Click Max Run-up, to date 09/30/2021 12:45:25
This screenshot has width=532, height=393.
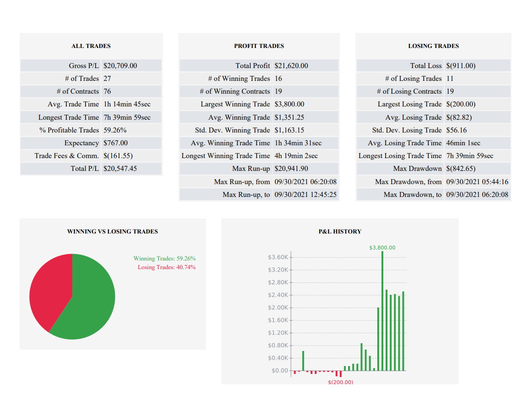[306, 195]
